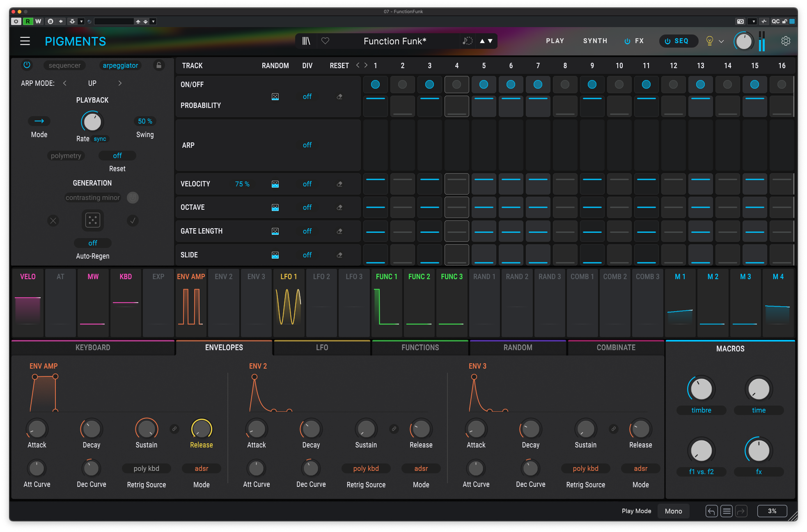Open the hamburger main menu
Image resolution: width=807 pixels, height=532 pixels.
(25, 41)
